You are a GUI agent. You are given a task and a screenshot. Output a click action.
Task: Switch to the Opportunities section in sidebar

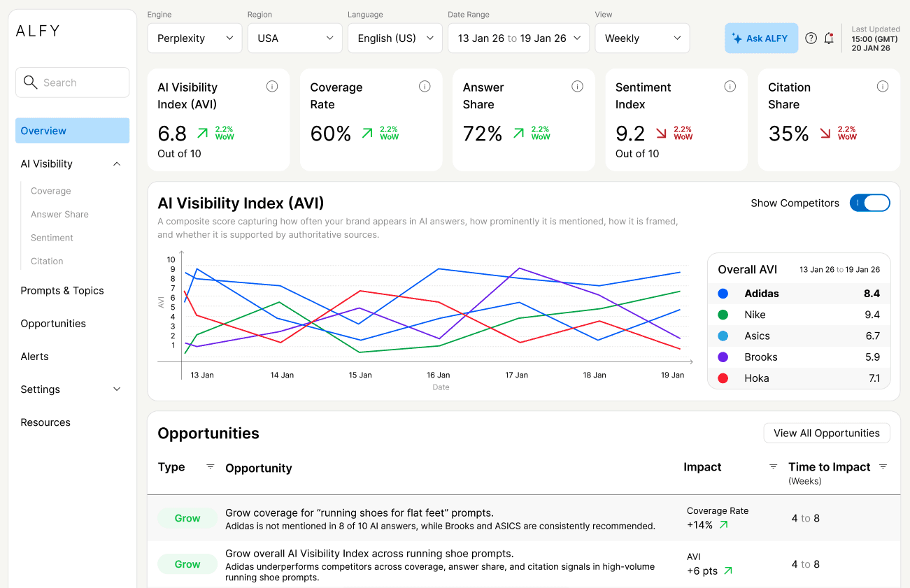coord(52,323)
